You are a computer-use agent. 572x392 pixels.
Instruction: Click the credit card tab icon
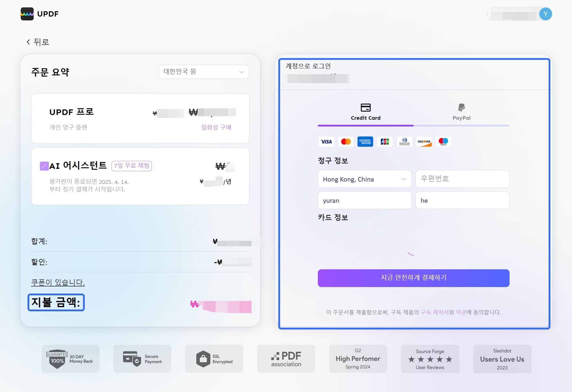pos(366,107)
